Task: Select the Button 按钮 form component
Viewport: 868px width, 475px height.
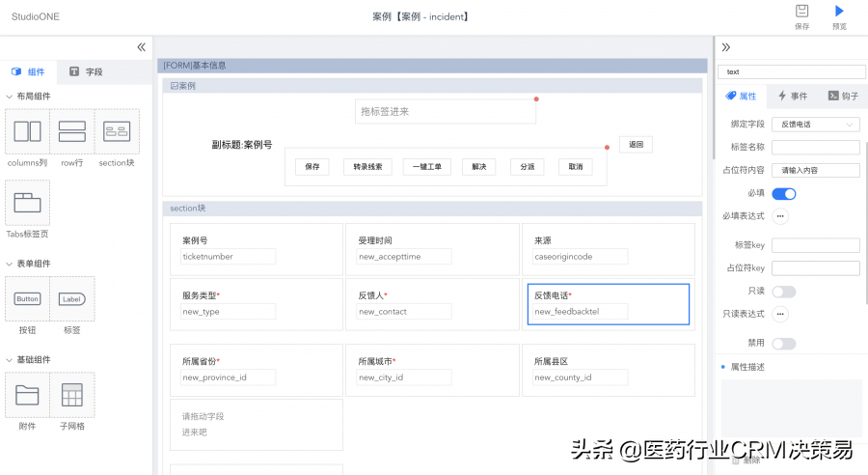Action: (27, 298)
